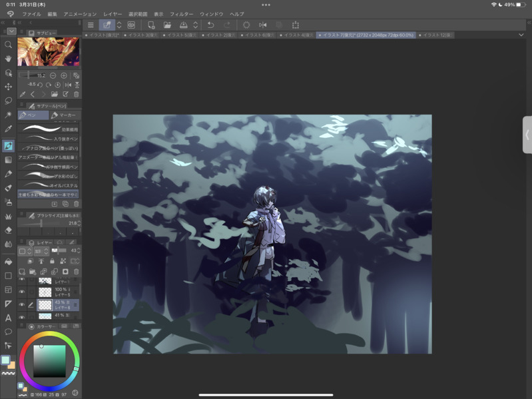
Task: Select the Balloon speech bubble tool
Action: [x=8, y=332]
